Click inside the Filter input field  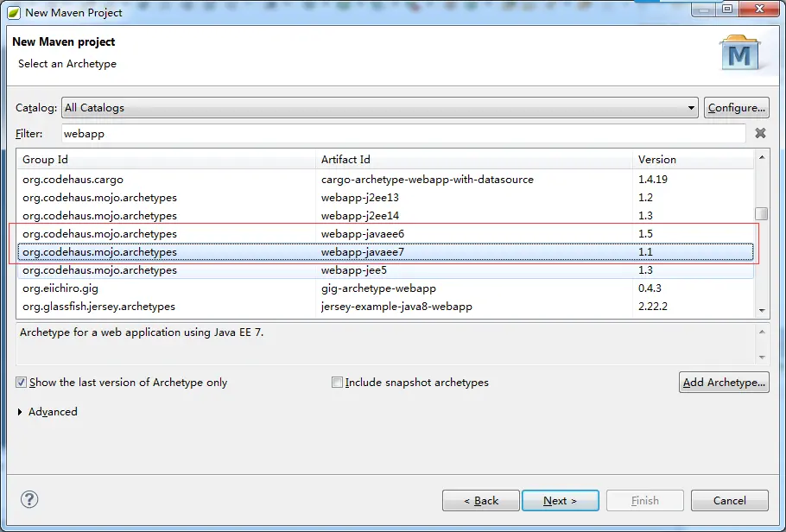point(403,134)
